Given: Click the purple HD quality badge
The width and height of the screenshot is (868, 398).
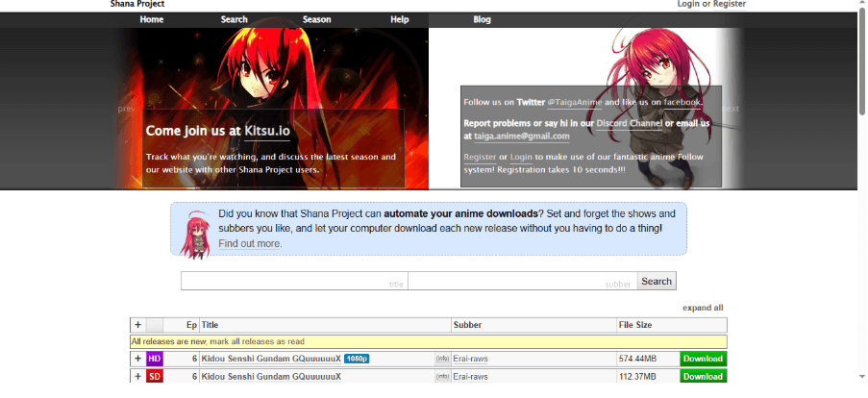Looking at the screenshot, I should pyautogui.click(x=155, y=359).
